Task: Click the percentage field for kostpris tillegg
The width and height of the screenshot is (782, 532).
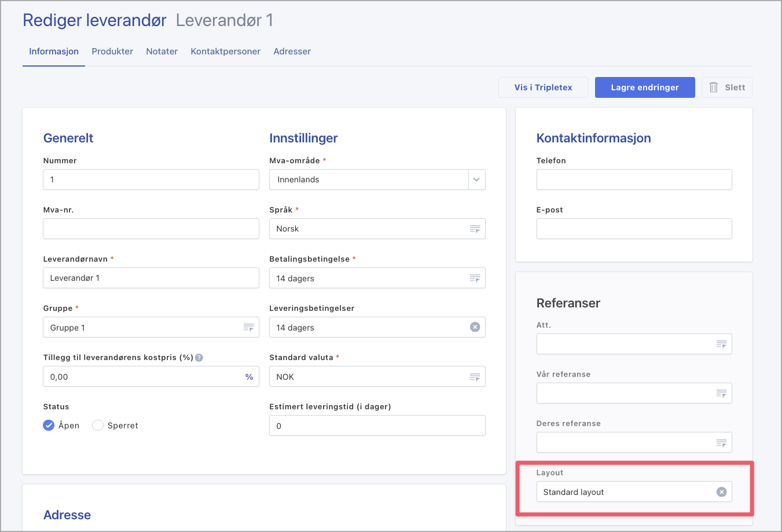Action: click(150, 376)
